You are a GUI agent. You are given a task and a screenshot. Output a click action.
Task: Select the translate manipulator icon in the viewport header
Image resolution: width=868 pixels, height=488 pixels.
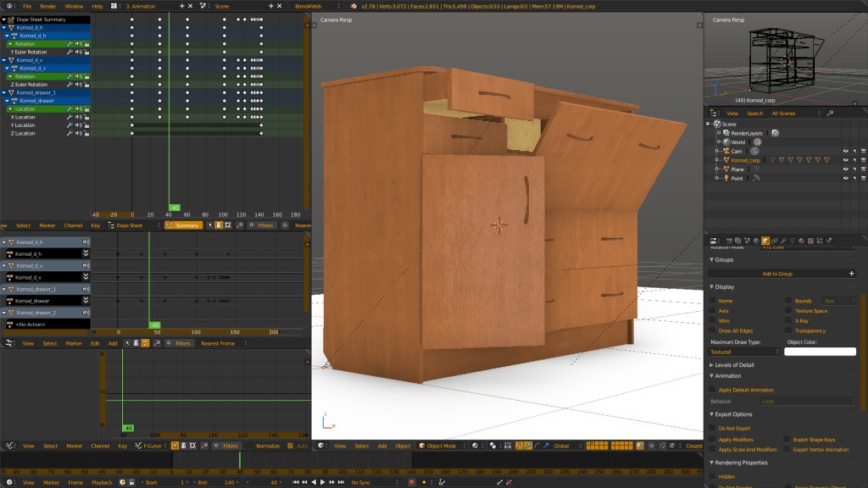click(x=527, y=446)
